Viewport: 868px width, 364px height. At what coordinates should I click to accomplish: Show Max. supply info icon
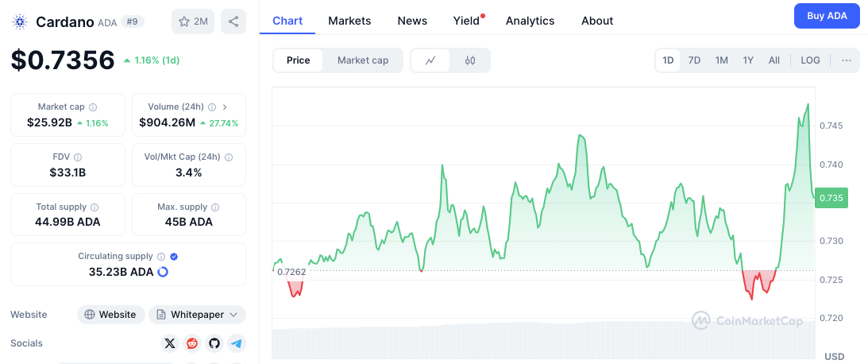click(x=215, y=207)
